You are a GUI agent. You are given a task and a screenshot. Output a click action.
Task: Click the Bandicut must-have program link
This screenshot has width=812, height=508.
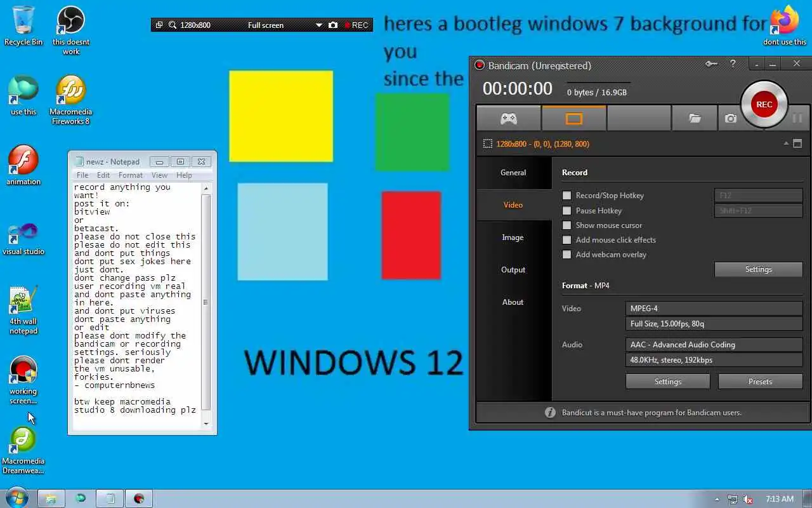click(x=652, y=413)
